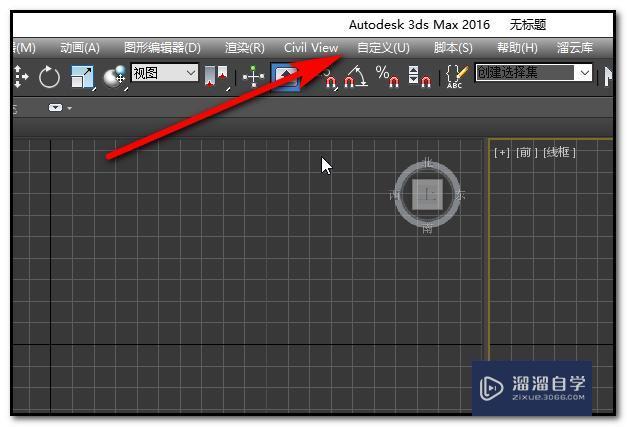Screen dimensions: 627x427
Task: Open the 脚本(S) menu
Action: (x=453, y=48)
